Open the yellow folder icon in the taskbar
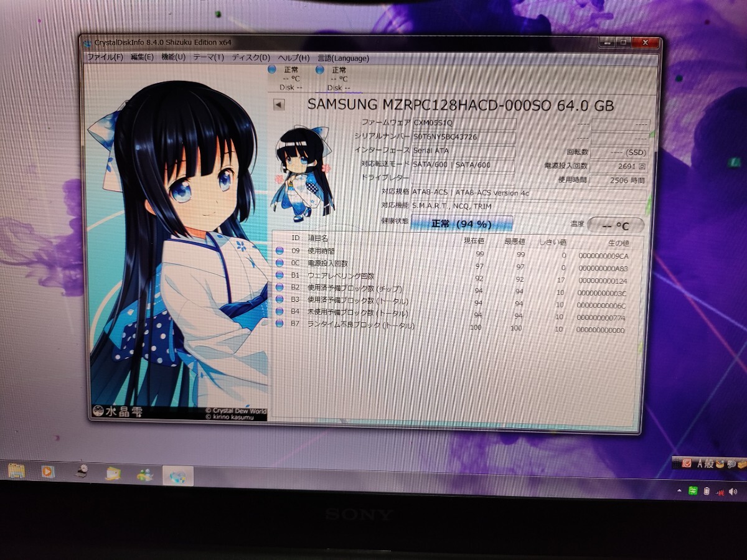This screenshot has width=747, height=560. pos(113,474)
